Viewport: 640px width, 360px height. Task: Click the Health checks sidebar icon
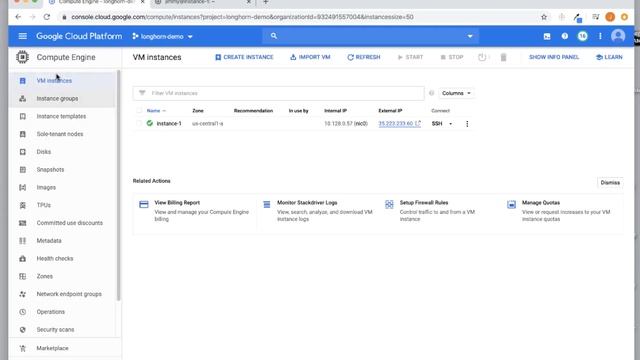pos(22,258)
